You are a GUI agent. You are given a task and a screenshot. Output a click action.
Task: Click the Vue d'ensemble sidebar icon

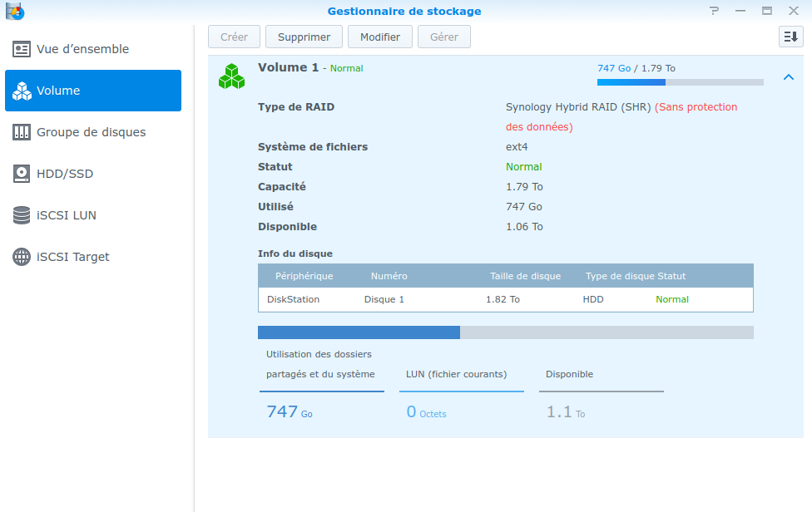(22, 49)
